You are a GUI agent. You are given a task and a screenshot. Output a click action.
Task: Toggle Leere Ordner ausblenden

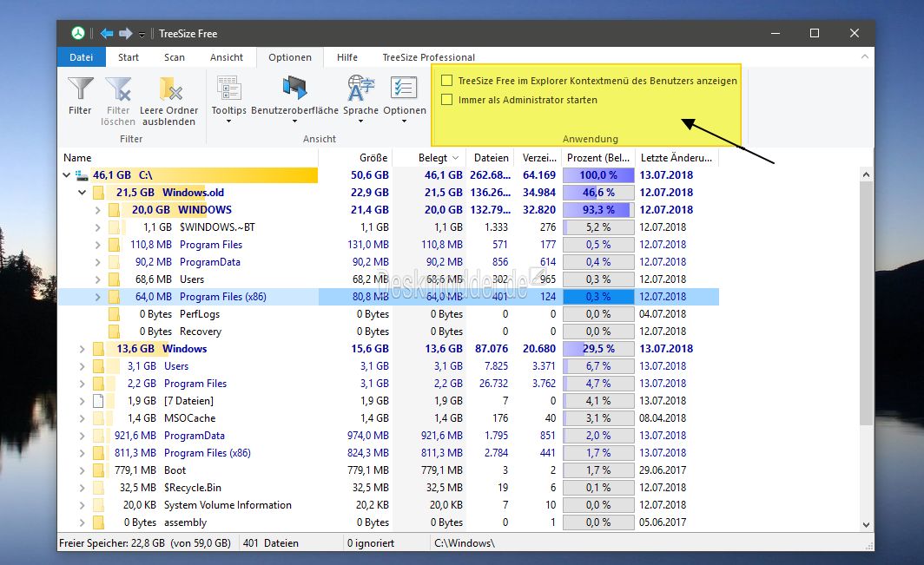point(169,100)
